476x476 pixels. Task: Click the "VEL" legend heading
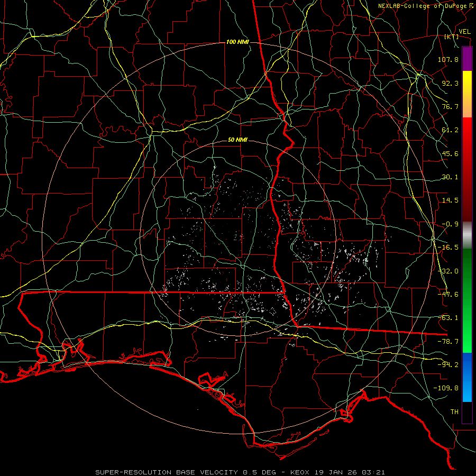(x=464, y=32)
